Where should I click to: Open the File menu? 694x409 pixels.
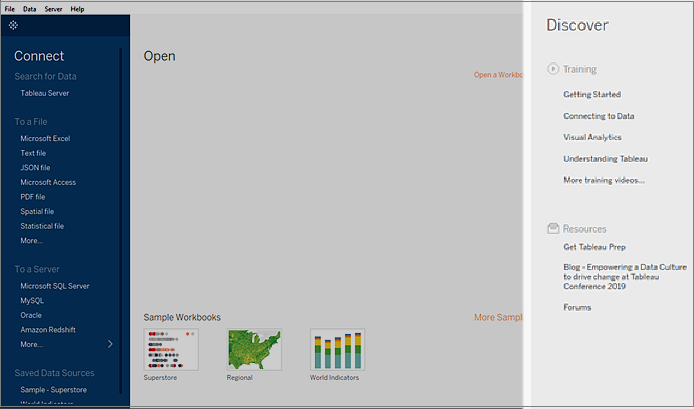(x=10, y=8)
